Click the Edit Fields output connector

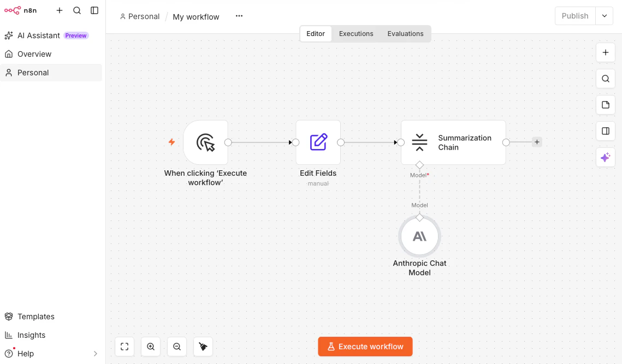click(x=341, y=142)
